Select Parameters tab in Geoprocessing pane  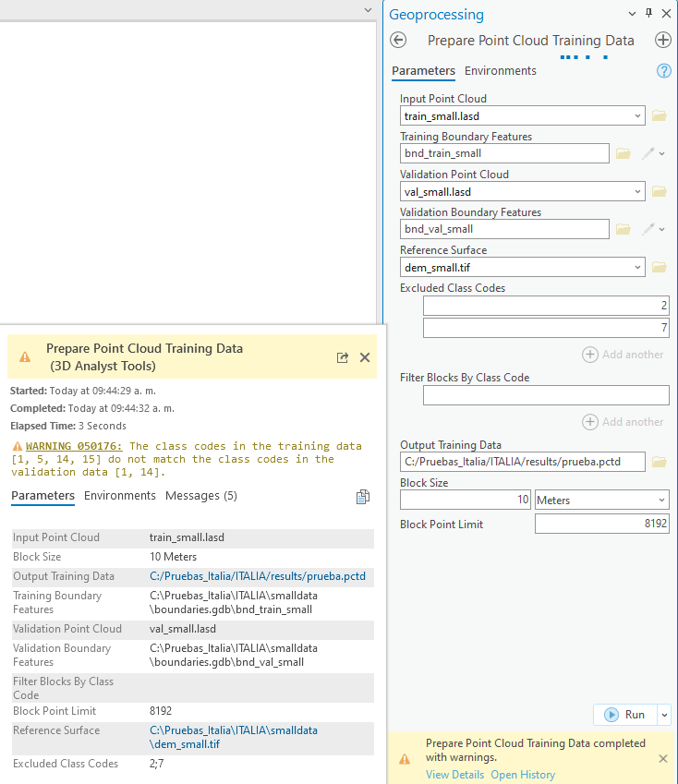pyautogui.click(x=423, y=71)
